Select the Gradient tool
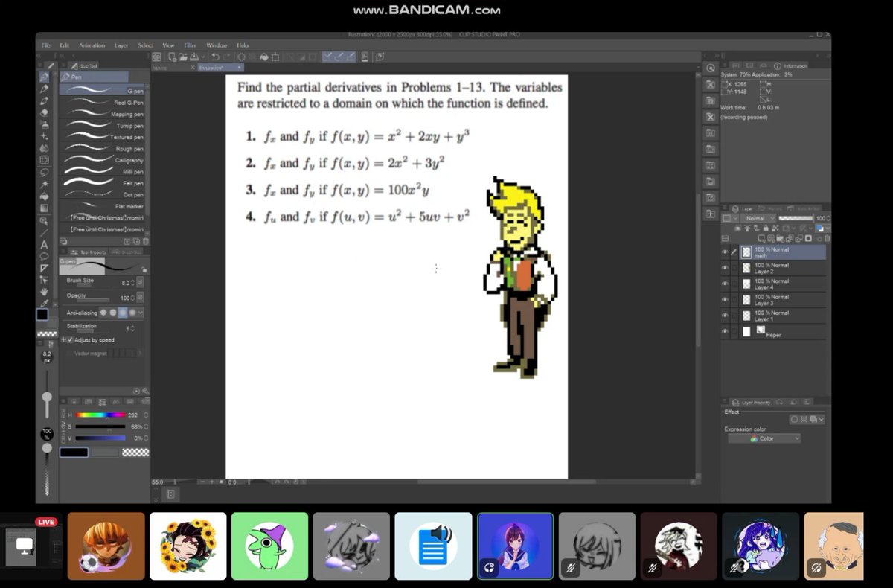 coord(45,208)
